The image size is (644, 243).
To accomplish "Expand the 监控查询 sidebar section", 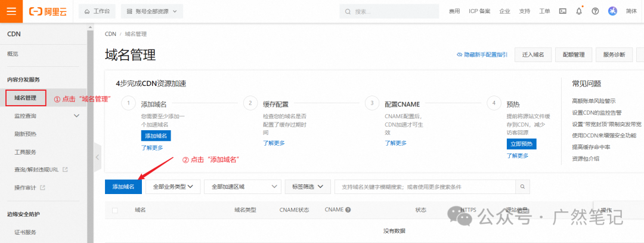I will [76, 116].
